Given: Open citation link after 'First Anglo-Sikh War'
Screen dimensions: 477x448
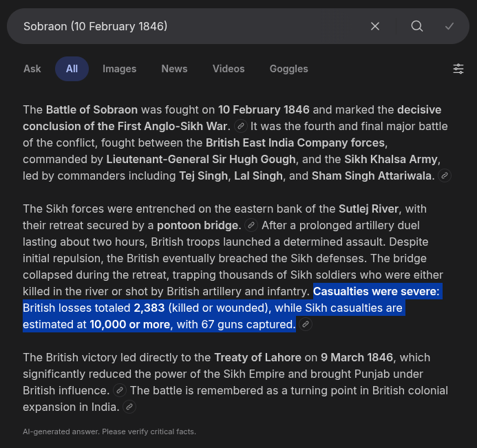Looking at the screenshot, I should click(240, 126).
